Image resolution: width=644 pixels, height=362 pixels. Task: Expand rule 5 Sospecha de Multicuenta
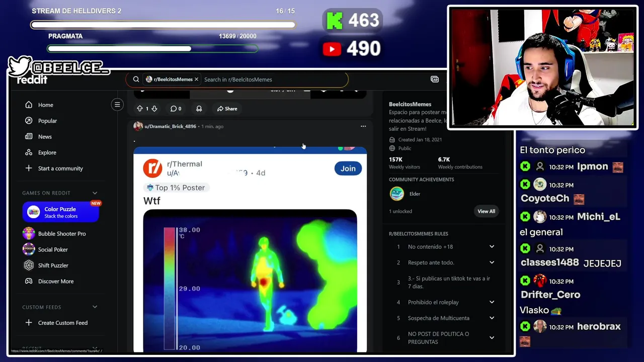point(492,318)
